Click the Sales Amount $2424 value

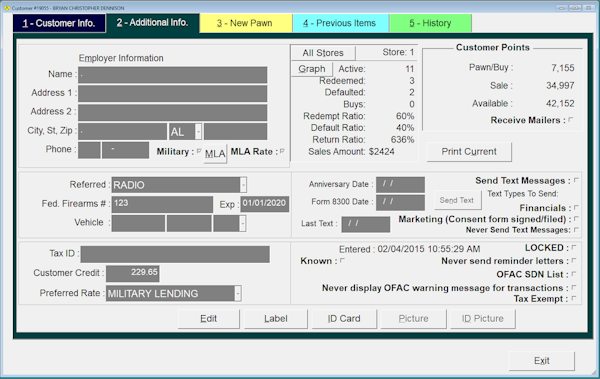tap(382, 152)
